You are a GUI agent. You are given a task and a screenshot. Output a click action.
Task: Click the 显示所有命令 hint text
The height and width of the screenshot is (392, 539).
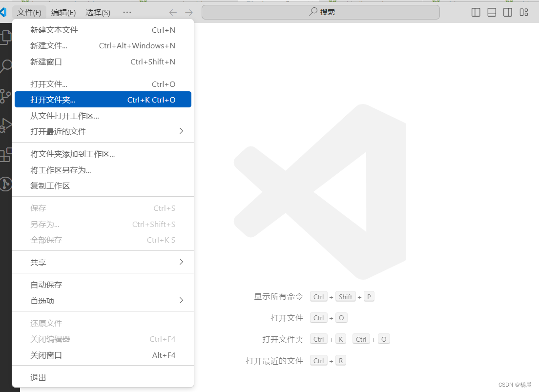click(x=278, y=297)
